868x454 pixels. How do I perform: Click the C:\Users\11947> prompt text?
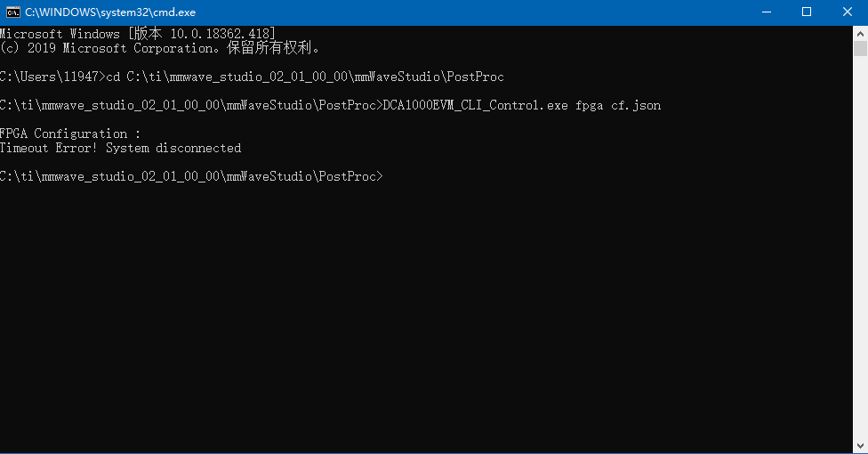53,77
